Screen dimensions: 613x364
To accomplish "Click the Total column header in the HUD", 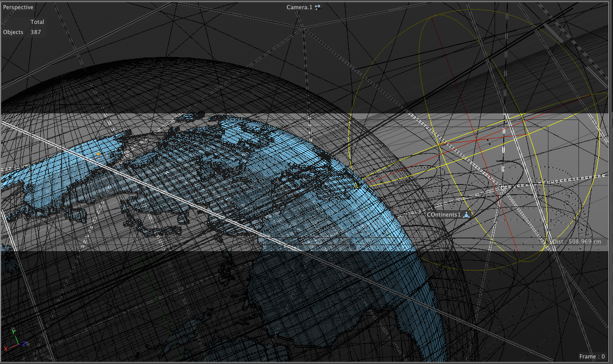I will 37,22.
